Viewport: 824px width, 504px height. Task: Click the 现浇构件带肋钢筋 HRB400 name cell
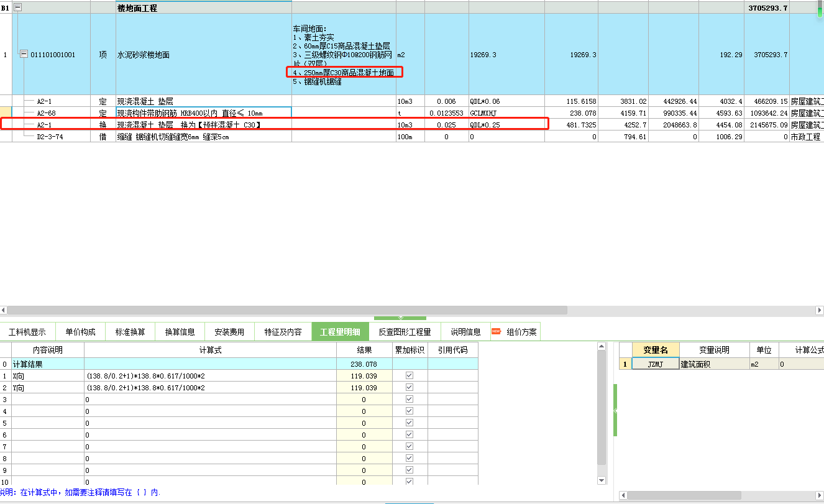point(204,113)
